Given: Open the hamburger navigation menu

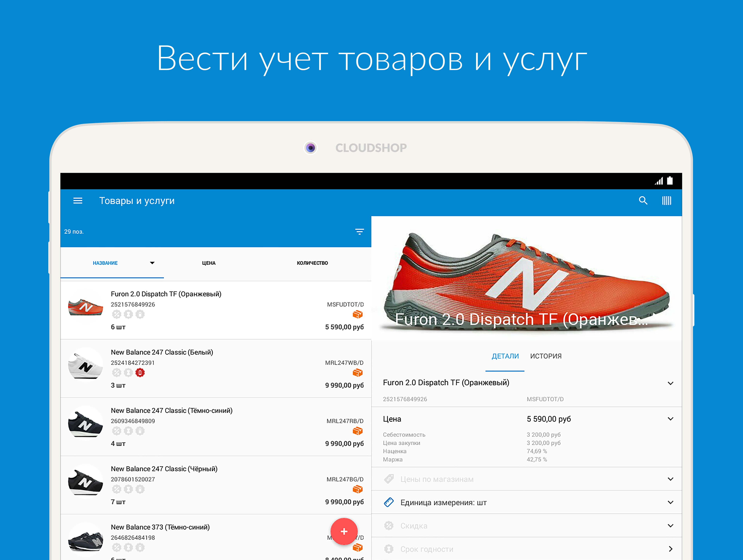Looking at the screenshot, I should (x=78, y=201).
